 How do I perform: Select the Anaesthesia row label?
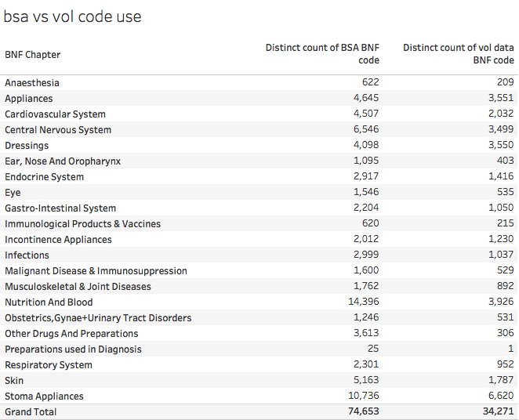pos(32,83)
